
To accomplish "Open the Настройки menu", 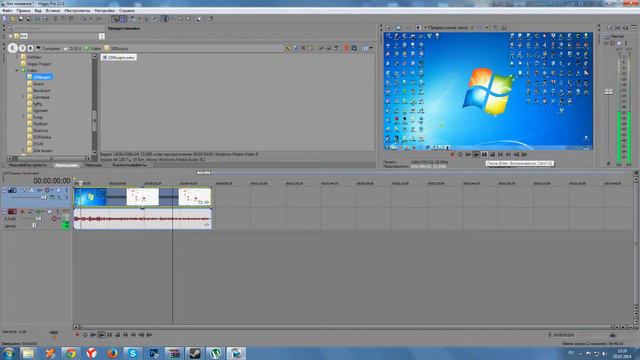I will pos(104,10).
